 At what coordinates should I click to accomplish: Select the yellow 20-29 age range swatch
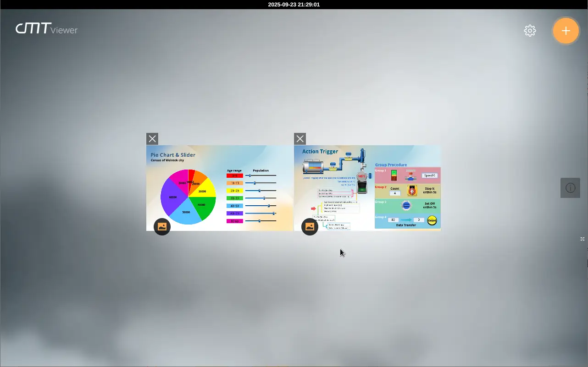click(234, 191)
